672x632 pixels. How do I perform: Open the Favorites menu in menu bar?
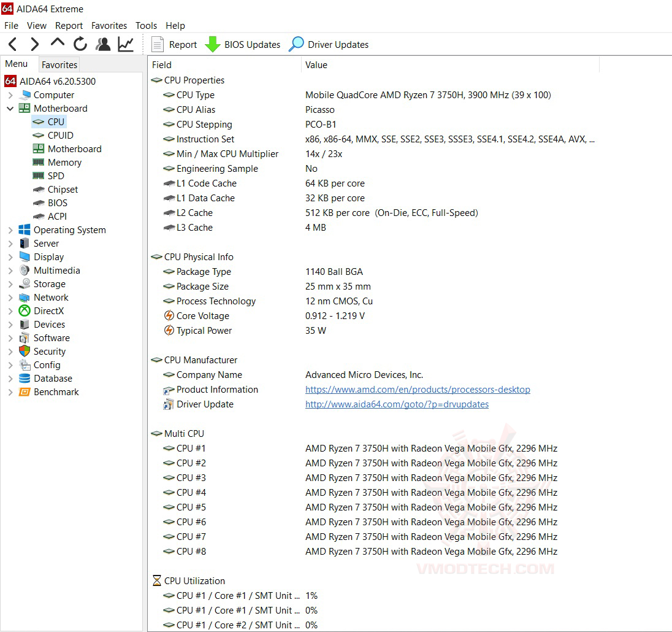(x=109, y=26)
